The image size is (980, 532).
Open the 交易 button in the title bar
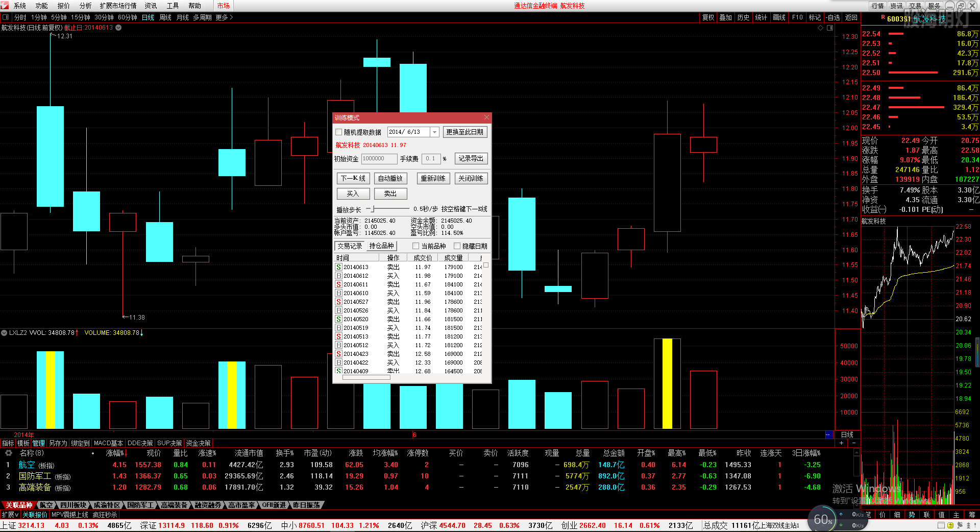(x=915, y=6)
